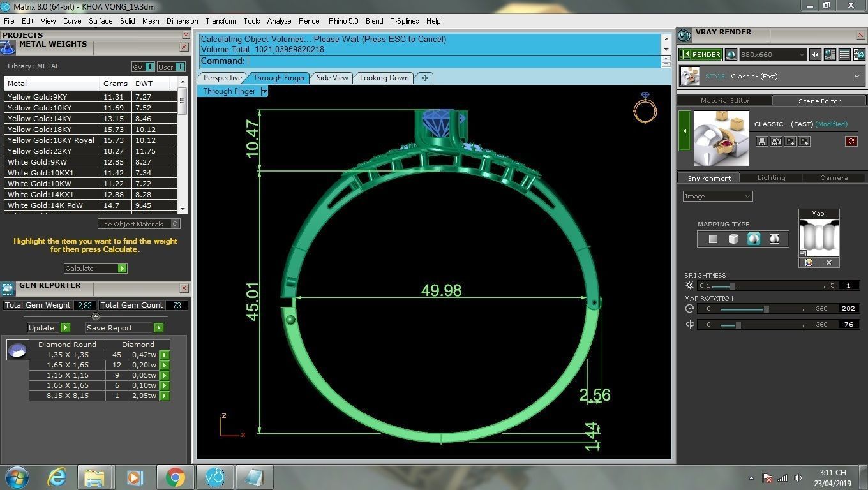Image resolution: width=868 pixels, height=490 pixels.
Task: Toggle the User library switch
Action: (x=171, y=67)
